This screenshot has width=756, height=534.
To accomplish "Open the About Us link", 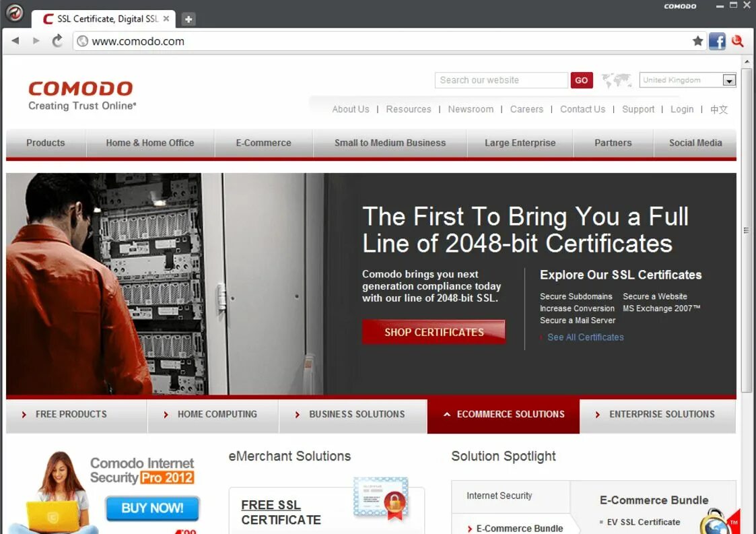I will [x=351, y=109].
